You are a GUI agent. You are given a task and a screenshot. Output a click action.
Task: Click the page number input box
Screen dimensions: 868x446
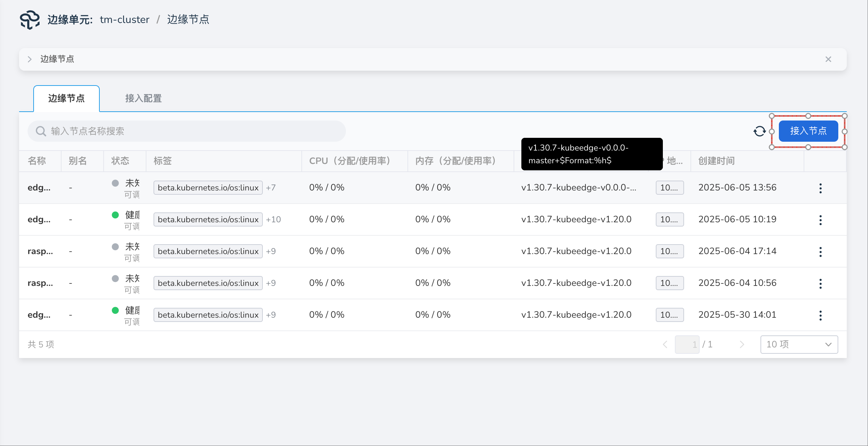(687, 345)
